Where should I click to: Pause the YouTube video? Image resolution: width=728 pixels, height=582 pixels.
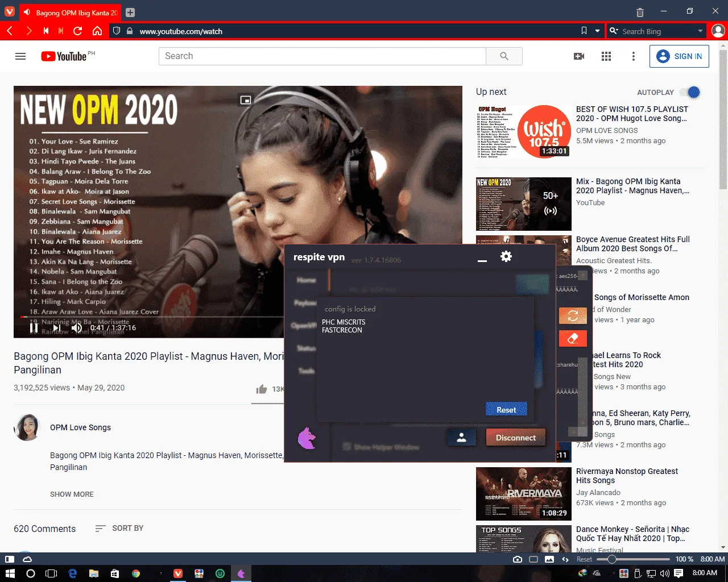pos(34,327)
